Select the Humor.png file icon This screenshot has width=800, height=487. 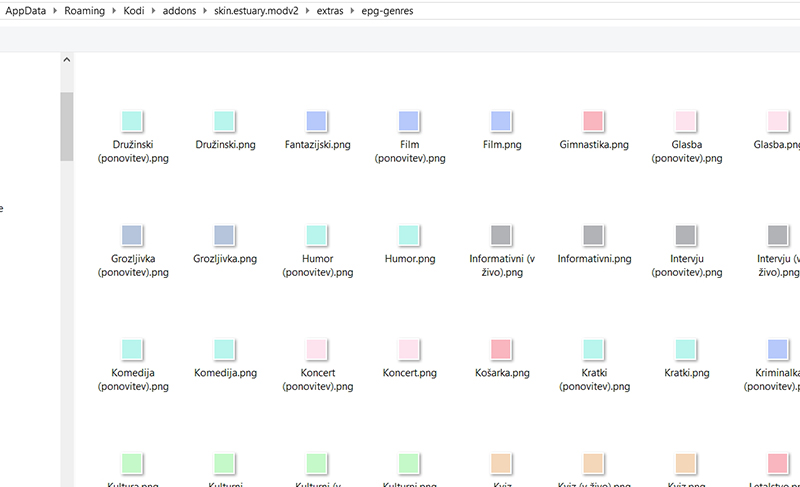coord(409,235)
